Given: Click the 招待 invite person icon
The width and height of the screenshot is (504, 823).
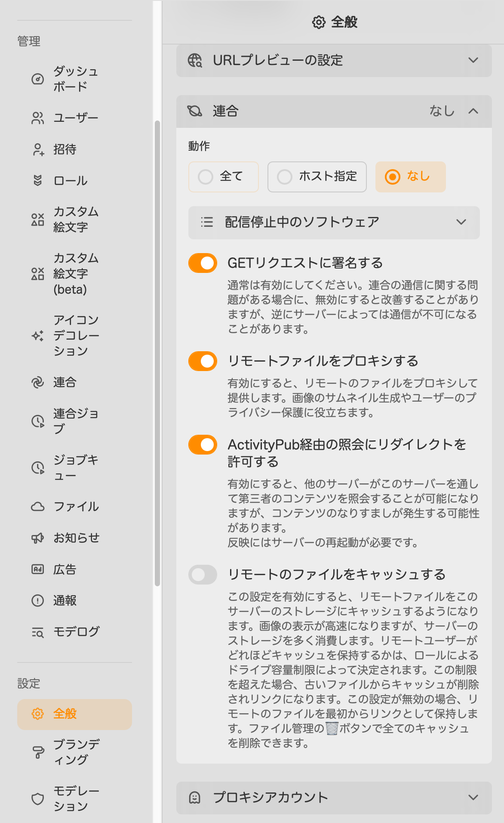Looking at the screenshot, I should 38,149.
